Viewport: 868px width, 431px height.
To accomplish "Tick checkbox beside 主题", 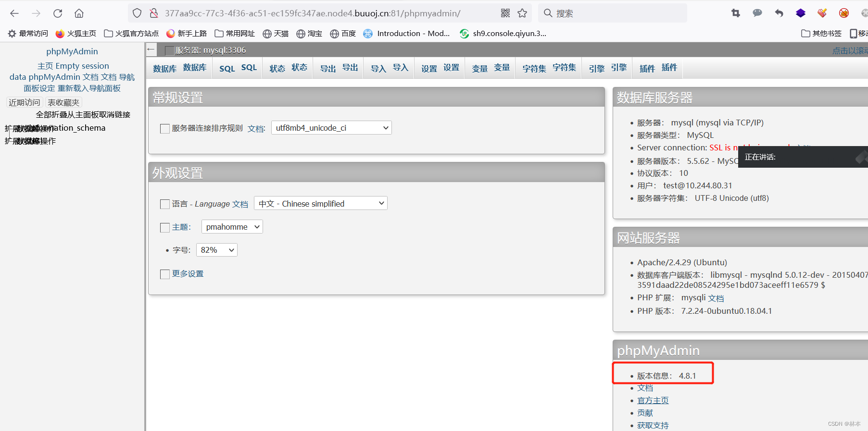I will click(165, 227).
